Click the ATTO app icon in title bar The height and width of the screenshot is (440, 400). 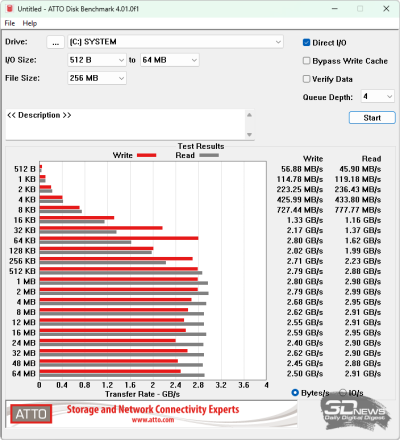pyautogui.click(x=9, y=9)
